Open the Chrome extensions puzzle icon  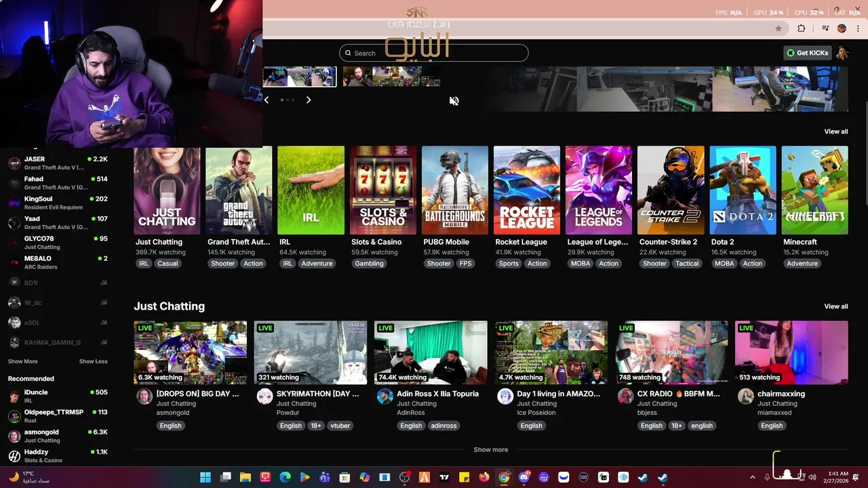click(802, 28)
